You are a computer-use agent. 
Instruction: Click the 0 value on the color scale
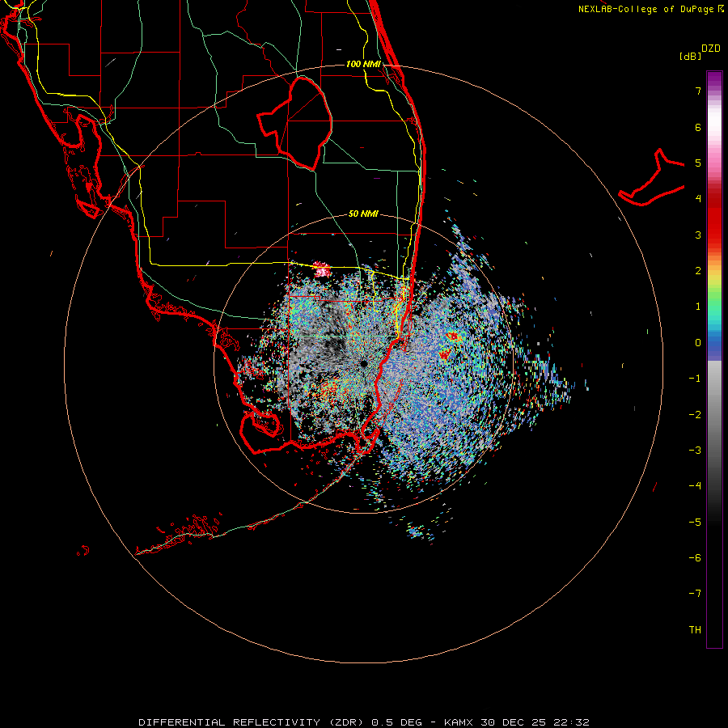coord(698,343)
